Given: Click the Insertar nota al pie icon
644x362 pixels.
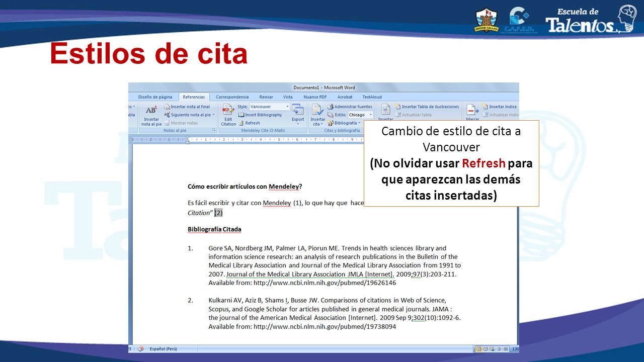Looking at the screenshot, I should click(x=151, y=115).
